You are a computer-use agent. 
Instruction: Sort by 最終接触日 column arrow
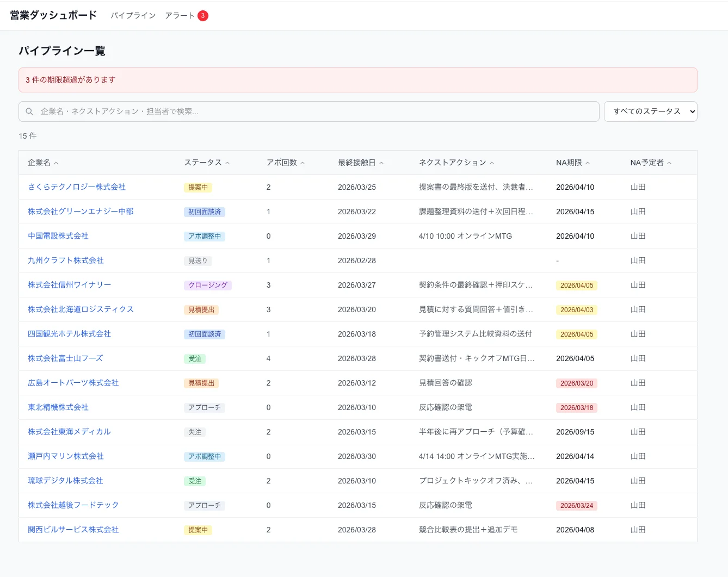click(381, 163)
